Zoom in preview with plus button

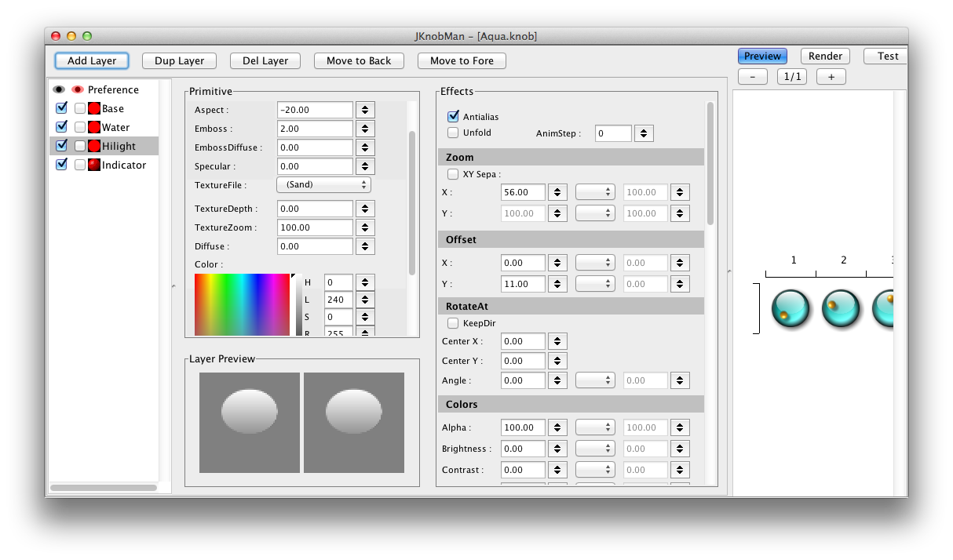pyautogui.click(x=831, y=76)
